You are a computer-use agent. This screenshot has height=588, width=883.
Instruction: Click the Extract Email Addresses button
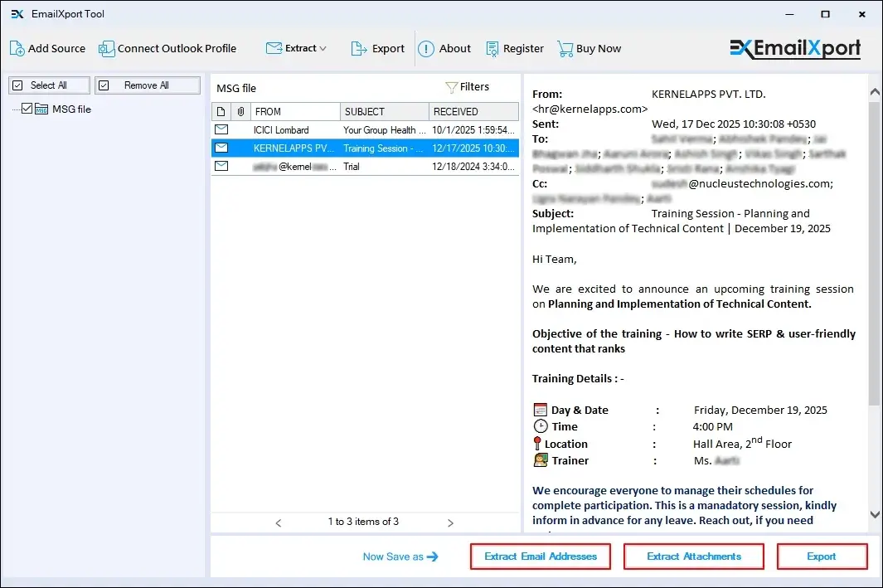pyautogui.click(x=540, y=556)
